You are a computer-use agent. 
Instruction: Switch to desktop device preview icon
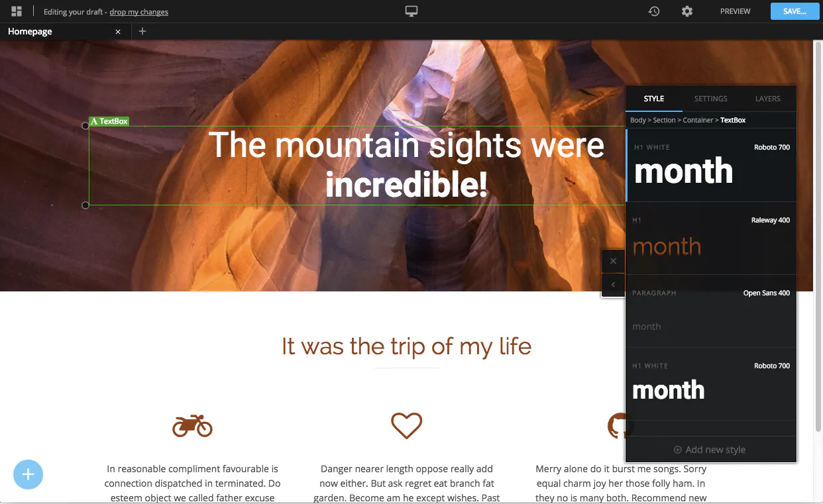pos(411,11)
